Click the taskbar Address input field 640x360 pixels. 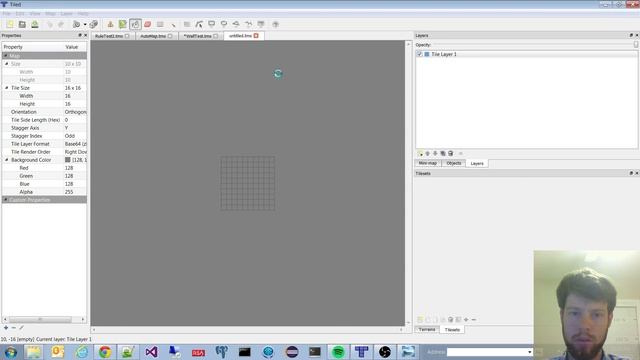coord(487,352)
